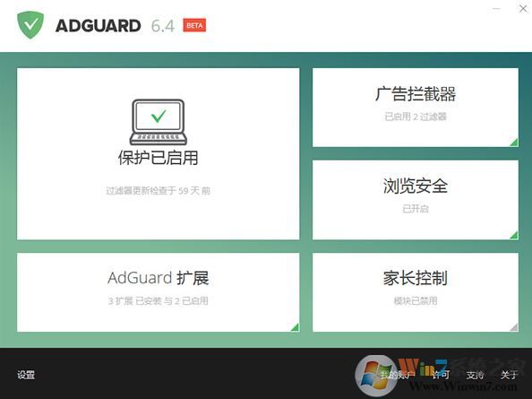Viewport: 532px width, 399px height.
Task: Open the 浏览安全 module tile
Action: pos(416,200)
